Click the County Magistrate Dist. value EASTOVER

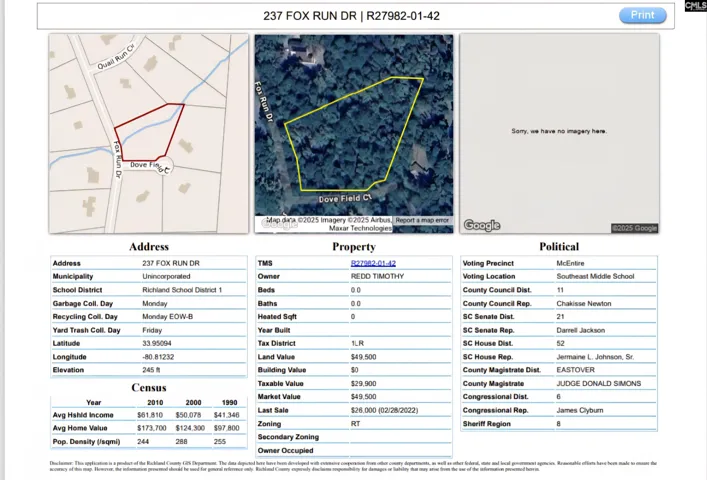pos(575,370)
